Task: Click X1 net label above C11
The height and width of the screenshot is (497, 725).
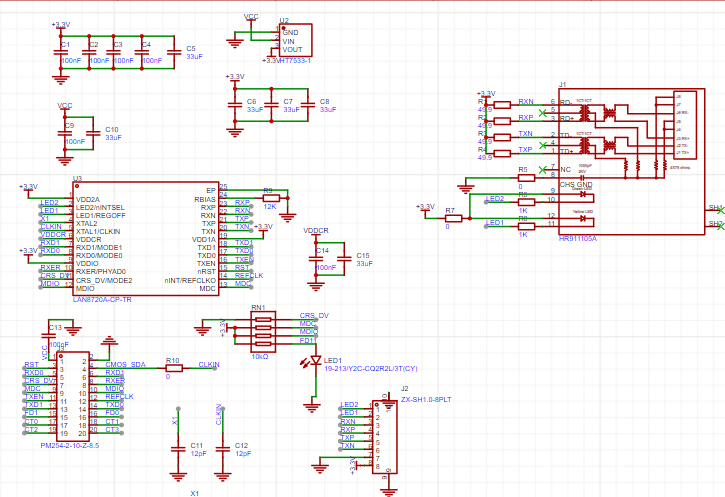Action: [x=174, y=421]
